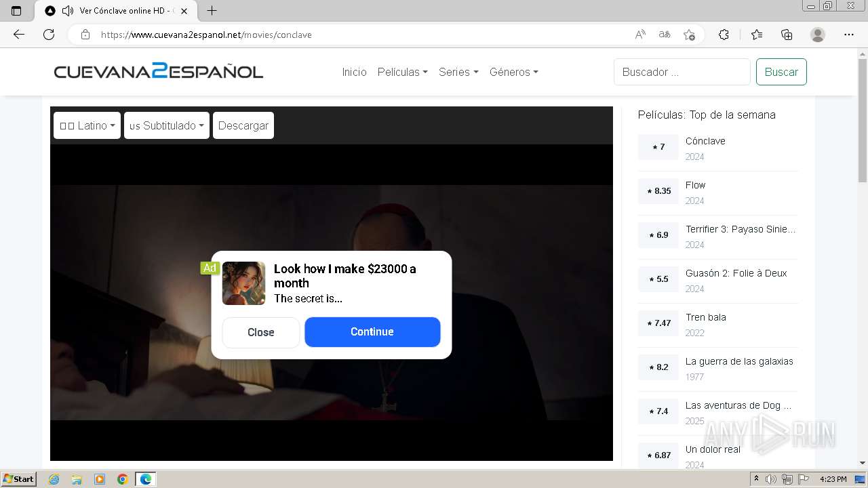The image size is (868, 488).
Task: Open browser Extensions menu
Action: (x=724, y=35)
